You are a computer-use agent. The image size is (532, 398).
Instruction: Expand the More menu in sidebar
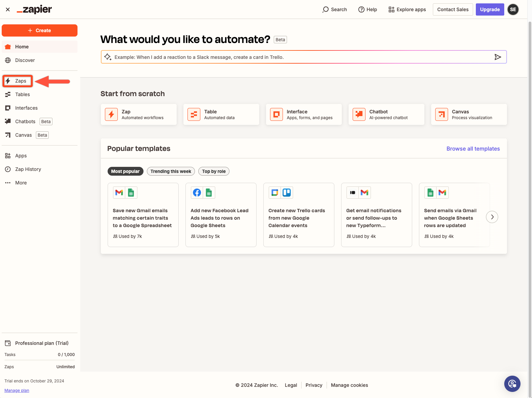pyautogui.click(x=40, y=183)
